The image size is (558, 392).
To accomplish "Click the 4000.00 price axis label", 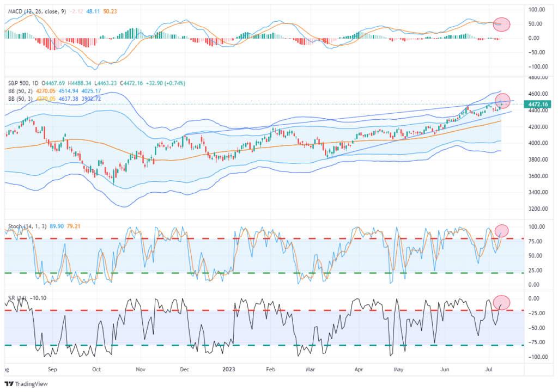I will click(x=537, y=143).
